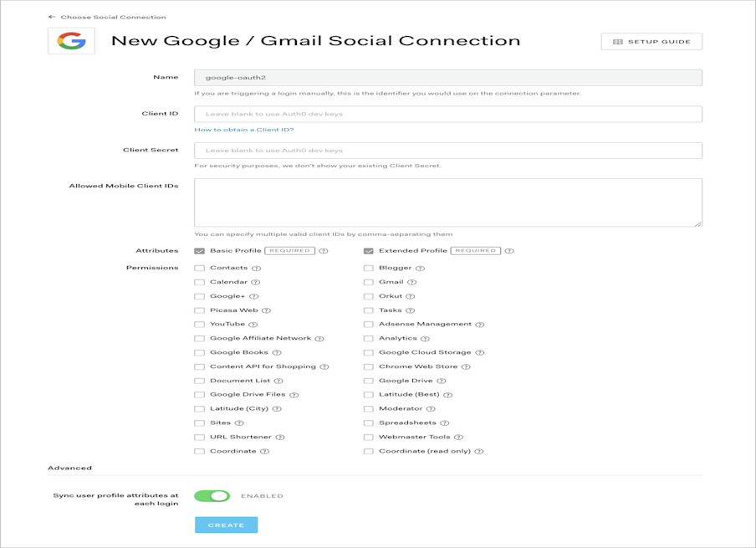The image size is (756, 548).
Task: Click the help icon next to Contacts
Action: pyautogui.click(x=255, y=268)
